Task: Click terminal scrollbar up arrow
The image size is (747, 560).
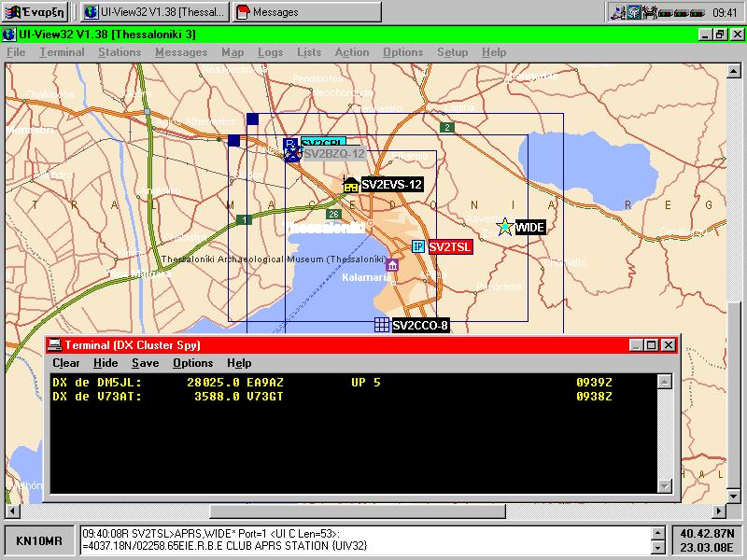Action: click(x=664, y=381)
